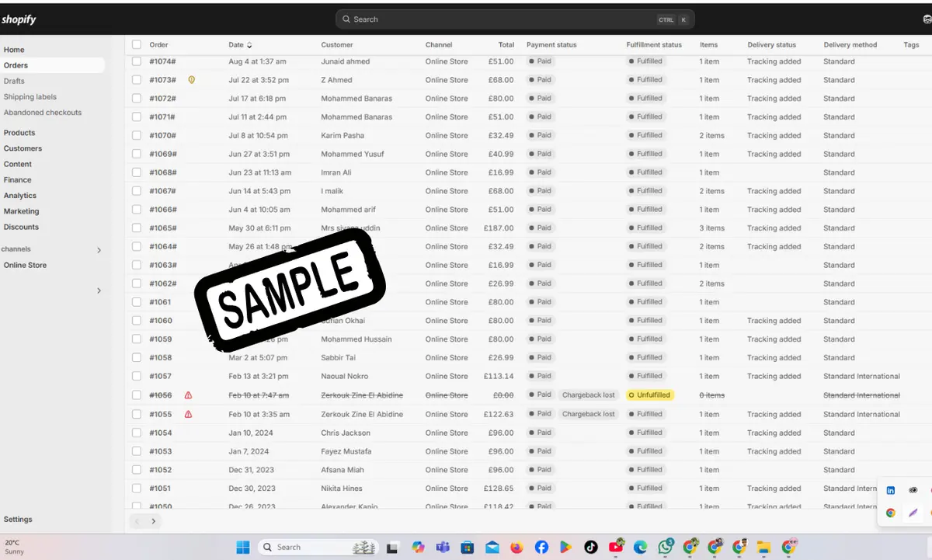Expand the channels section chevron
The width and height of the screenshot is (932, 560).
tap(99, 250)
